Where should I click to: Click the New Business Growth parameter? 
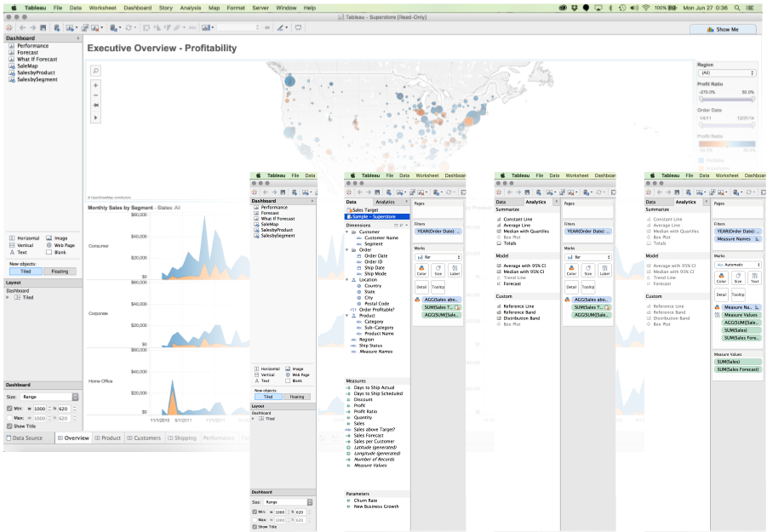tap(376, 506)
